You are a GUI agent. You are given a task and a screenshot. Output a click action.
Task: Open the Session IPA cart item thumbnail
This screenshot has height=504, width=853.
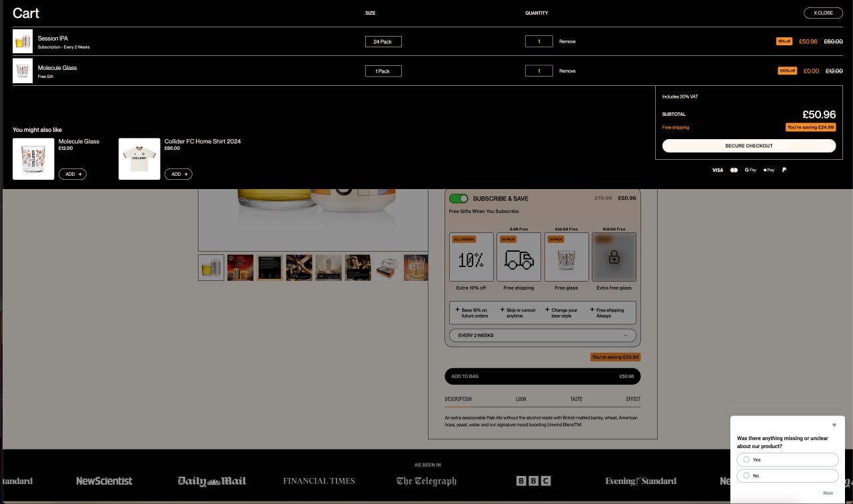point(23,41)
